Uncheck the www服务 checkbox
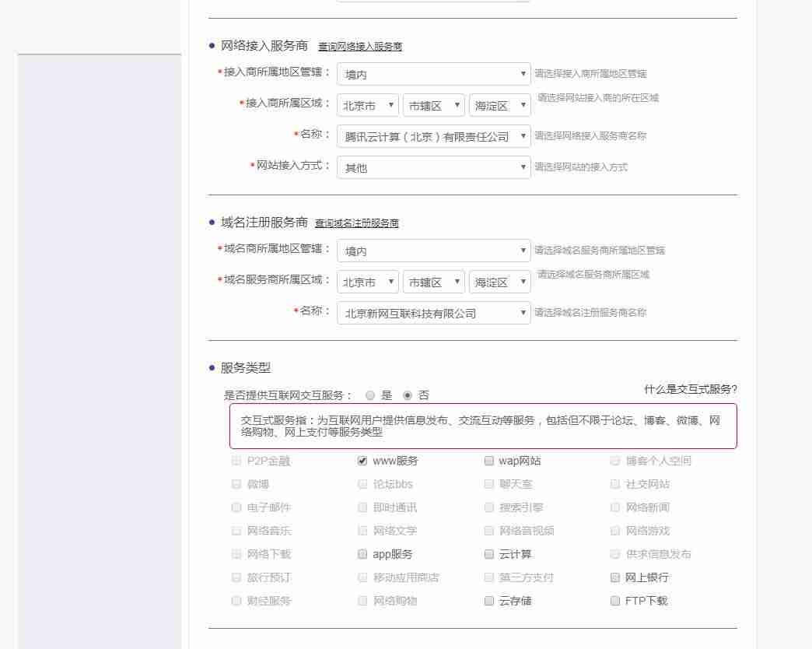This screenshot has height=649, width=812. (x=362, y=461)
